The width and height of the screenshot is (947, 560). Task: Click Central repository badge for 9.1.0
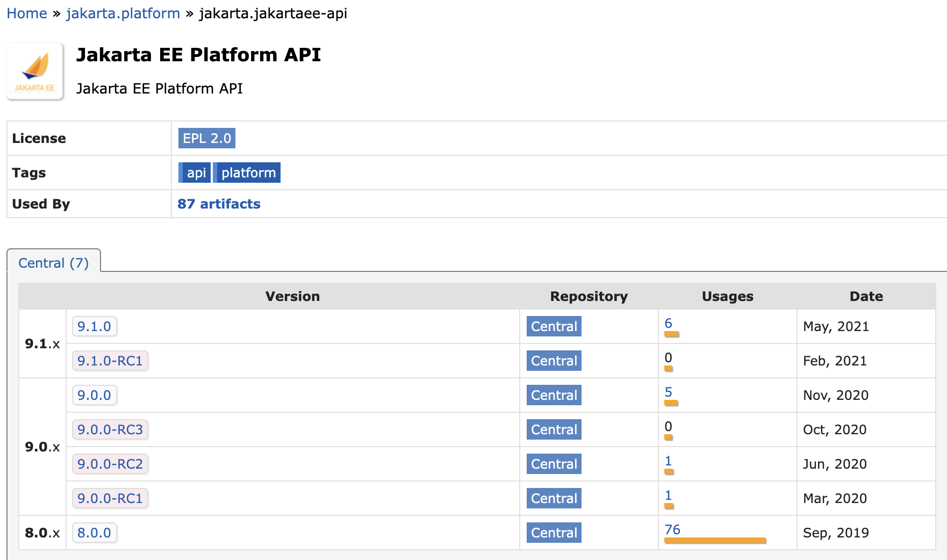pyautogui.click(x=554, y=326)
